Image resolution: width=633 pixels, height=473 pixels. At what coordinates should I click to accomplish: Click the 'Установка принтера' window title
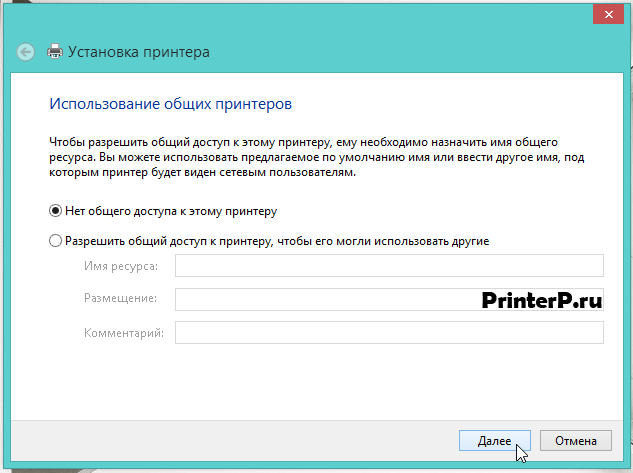pos(138,52)
